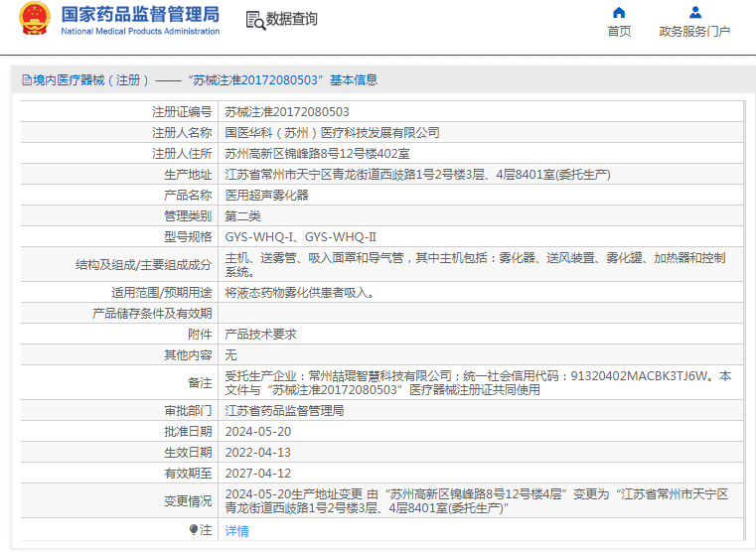This screenshot has height=552, width=756.
Task: Click the 有效期至 label
Action: click(x=188, y=473)
